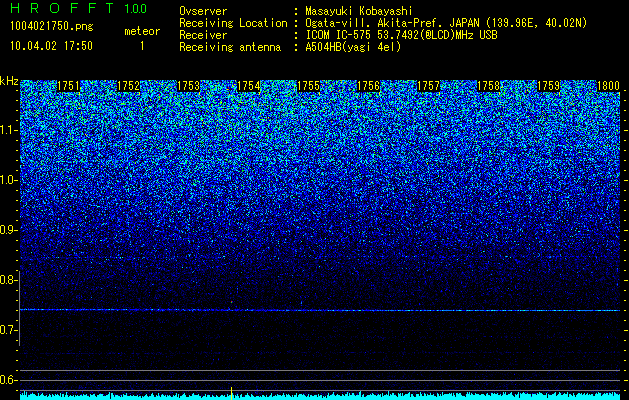The width and height of the screenshot is (629, 400).
Task: Click the 0.7 kHz axis label
Action: [x=8, y=330]
